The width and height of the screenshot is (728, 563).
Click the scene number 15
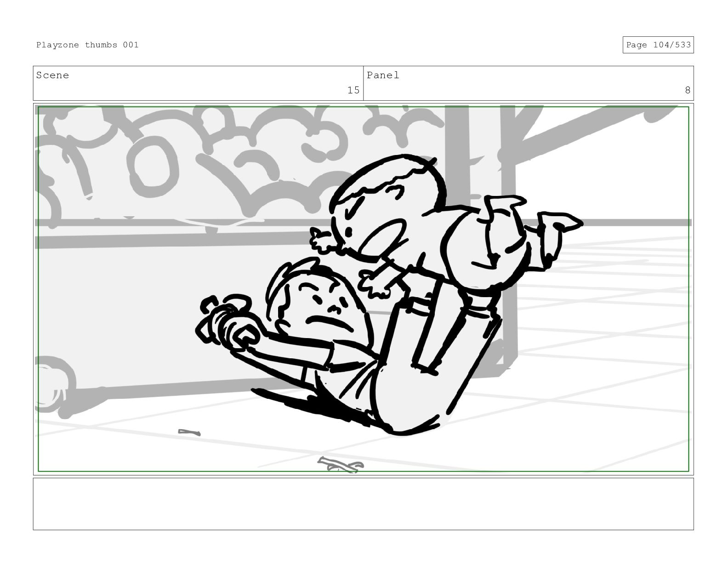(353, 90)
